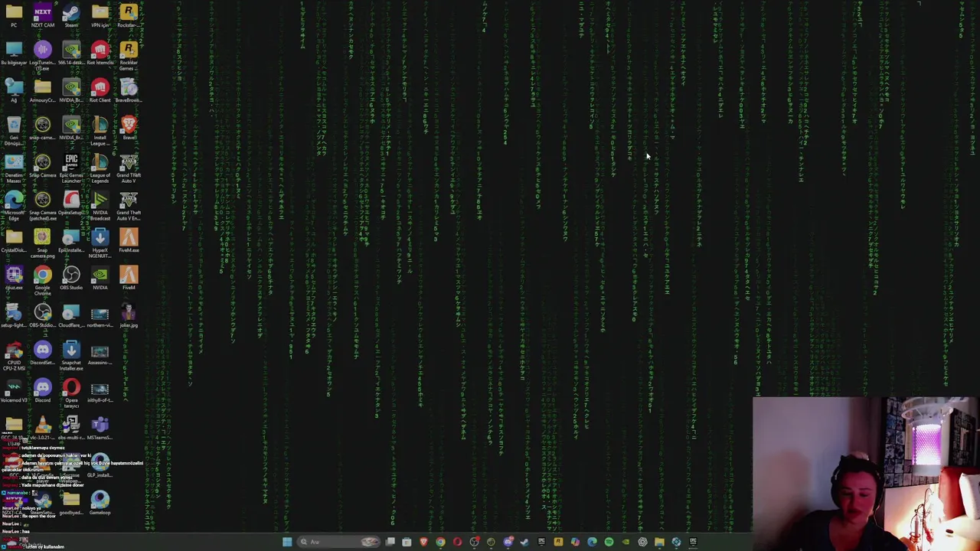Select the VLC installer cone icon

pos(42,427)
